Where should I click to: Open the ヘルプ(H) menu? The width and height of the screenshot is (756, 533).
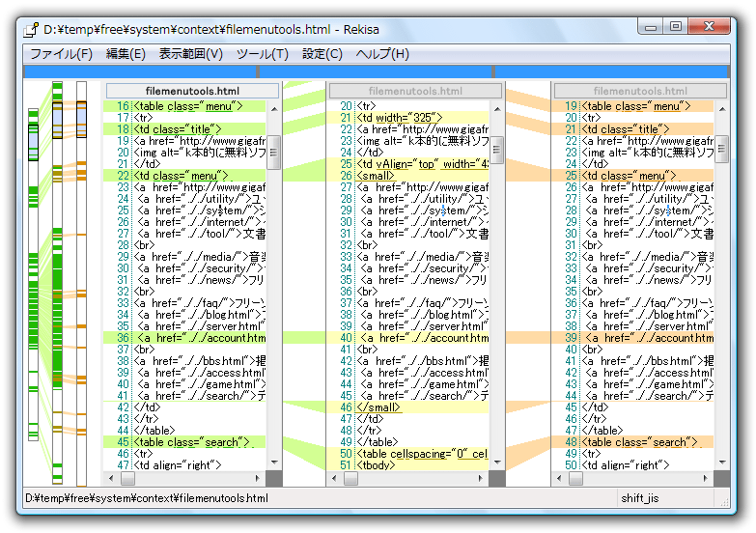[382, 53]
